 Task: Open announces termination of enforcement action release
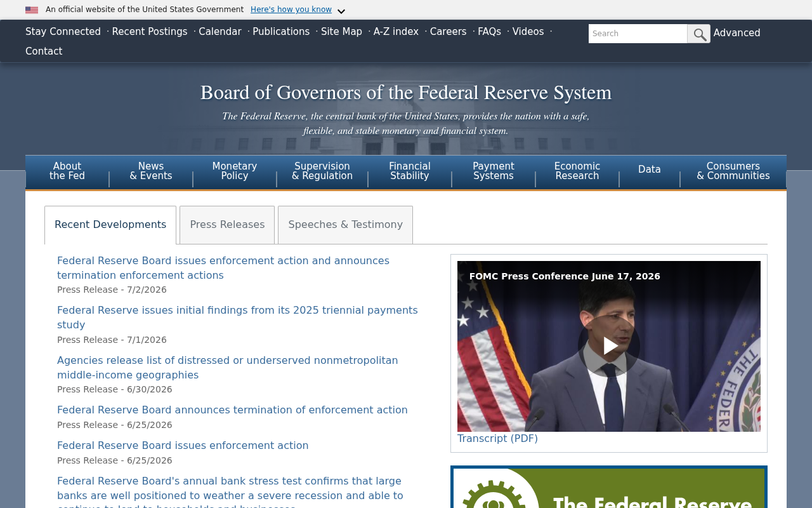[232, 410]
